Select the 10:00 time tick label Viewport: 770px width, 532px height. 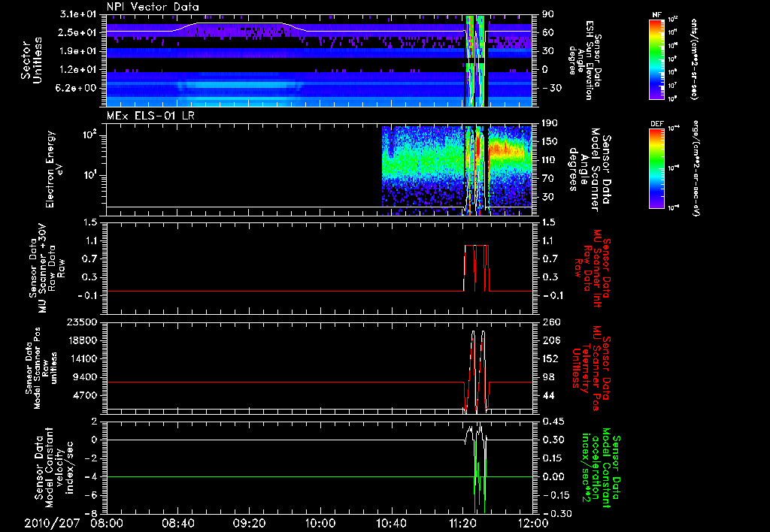(321, 523)
